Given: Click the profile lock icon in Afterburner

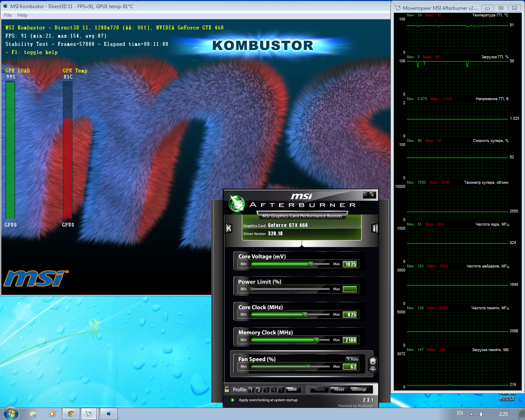Looking at the screenshot, I should [227, 389].
